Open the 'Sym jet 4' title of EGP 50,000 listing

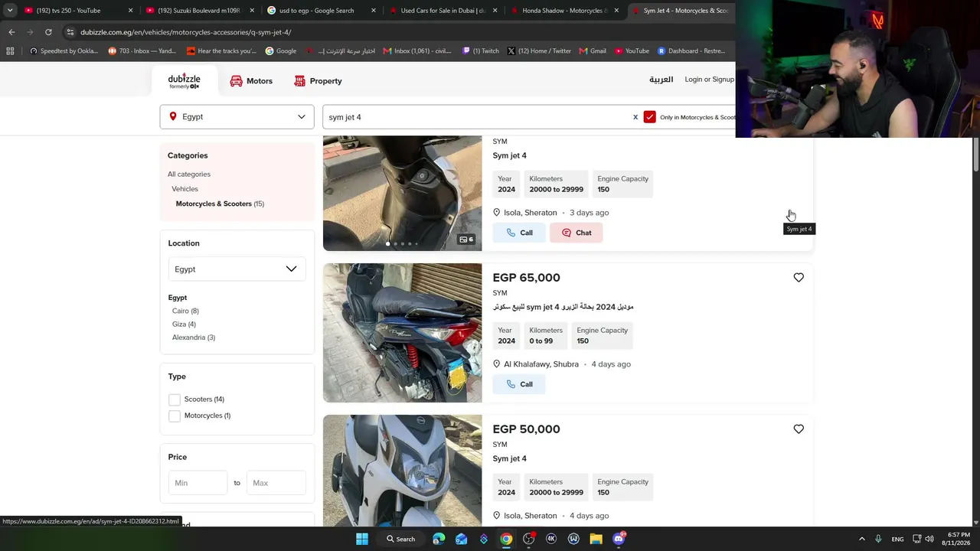click(510, 459)
